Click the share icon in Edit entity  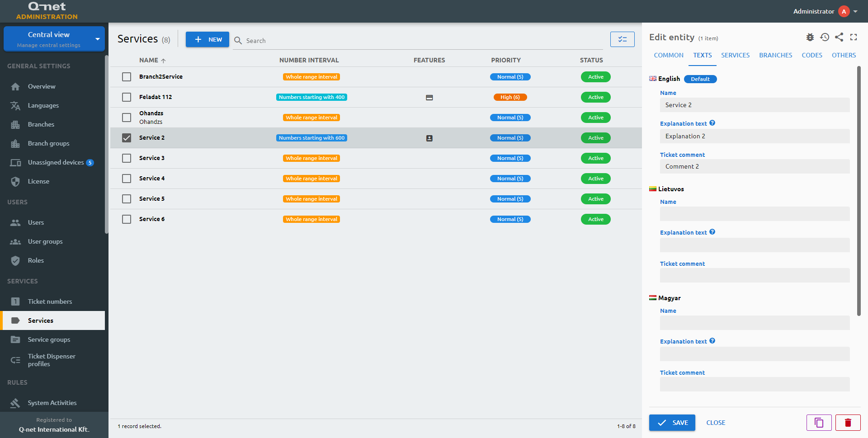pos(839,37)
